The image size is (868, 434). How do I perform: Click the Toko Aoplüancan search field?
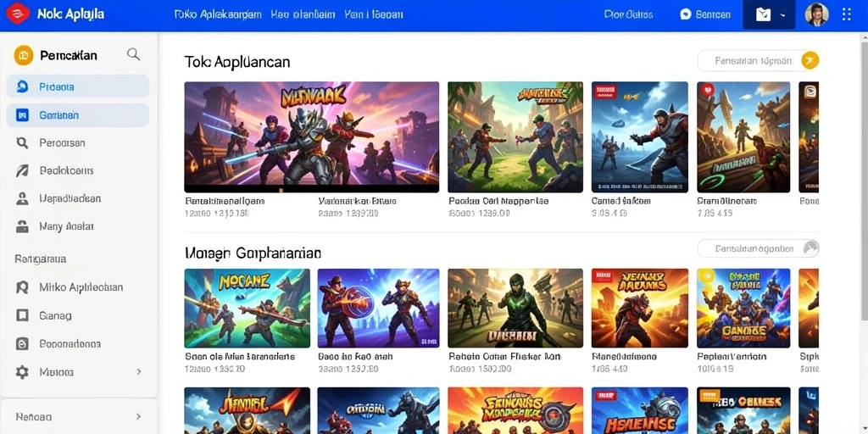758,61
